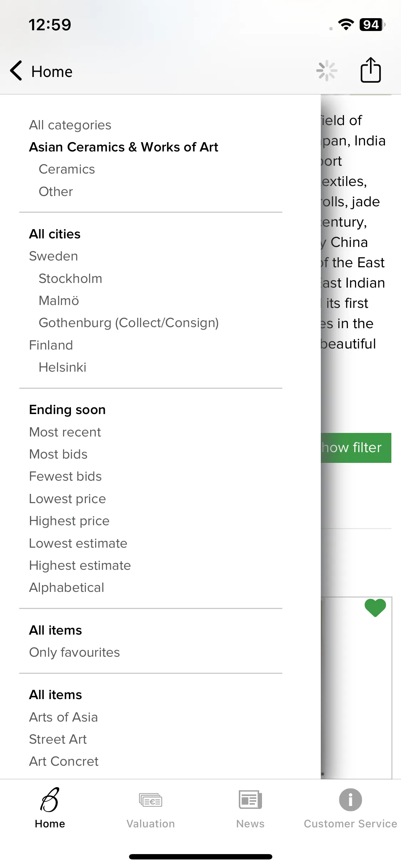Choose Finland in city list
This screenshot has width=401, height=868.
coord(51,345)
